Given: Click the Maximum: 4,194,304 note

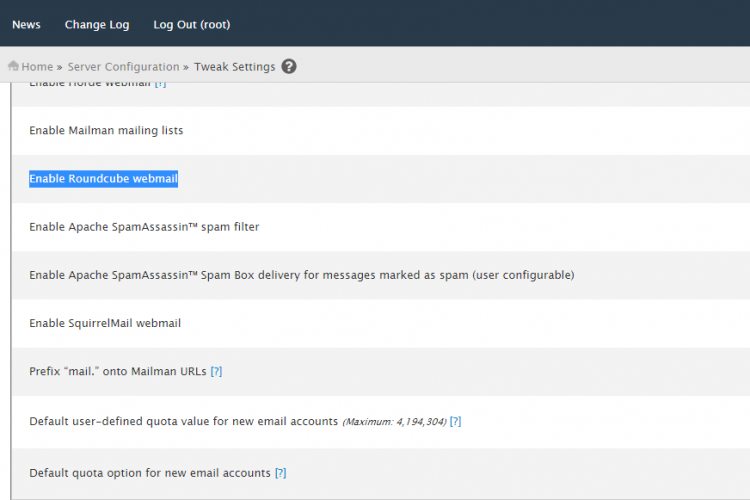Looking at the screenshot, I should tap(395, 422).
